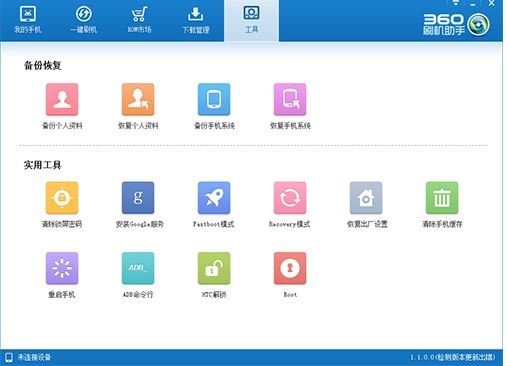Click the 未连接设备 status text
This screenshot has width=507, height=366.
[x=34, y=358]
